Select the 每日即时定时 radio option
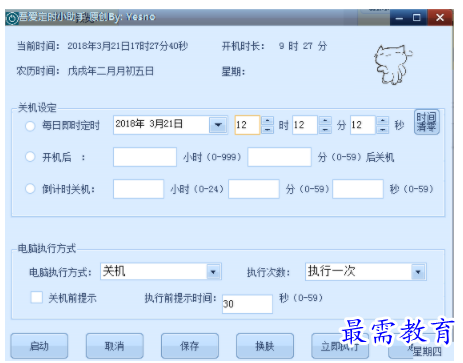The width and height of the screenshot is (463, 363). 30,126
